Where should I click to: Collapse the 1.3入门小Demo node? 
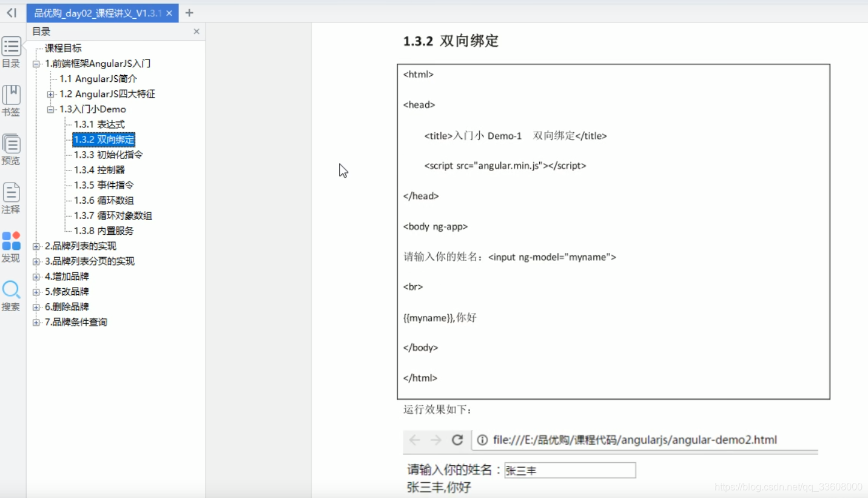pos(51,109)
